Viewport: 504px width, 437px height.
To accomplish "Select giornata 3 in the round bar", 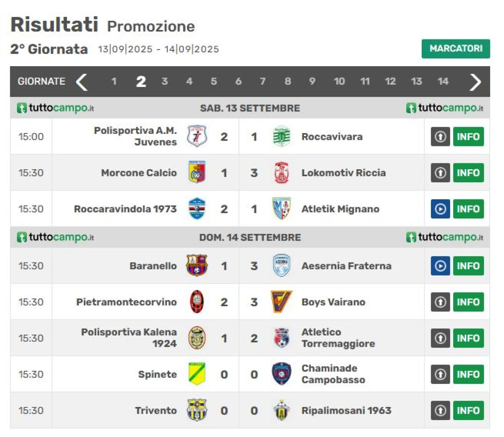I will point(165,81).
